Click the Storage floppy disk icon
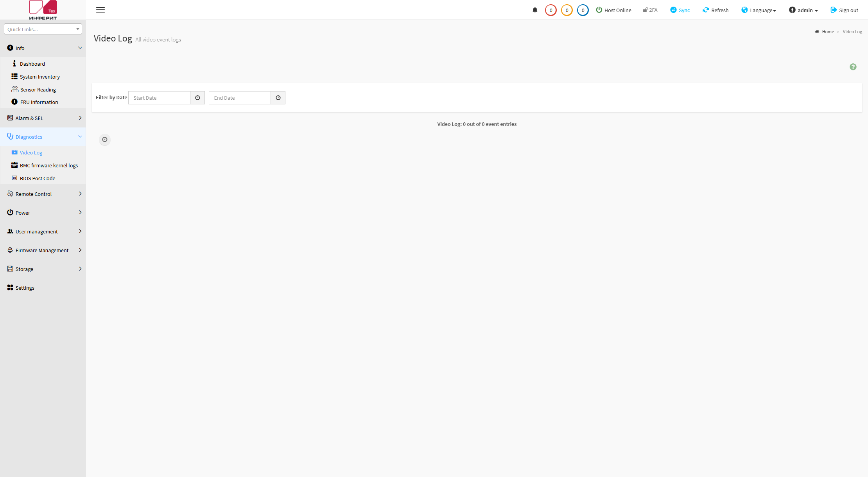Viewport: 868px width, 477px height. pos(10,269)
